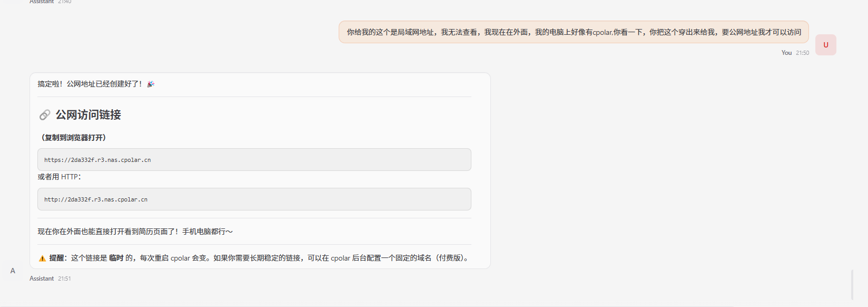Click the You sender label under the message
Screen dimensions: 868x307
coord(786,53)
